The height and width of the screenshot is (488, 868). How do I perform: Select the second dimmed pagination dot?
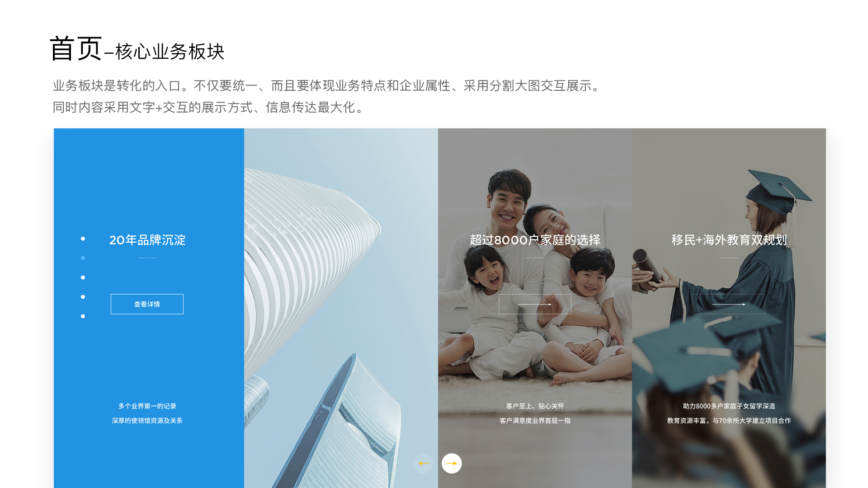pyautogui.click(x=83, y=258)
